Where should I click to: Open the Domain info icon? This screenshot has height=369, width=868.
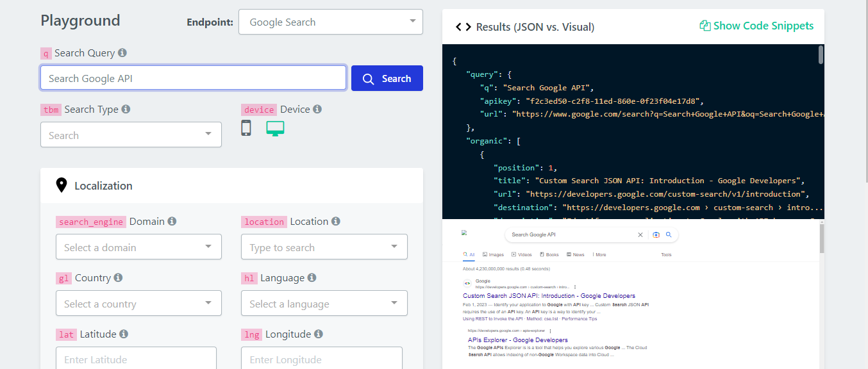point(172,222)
